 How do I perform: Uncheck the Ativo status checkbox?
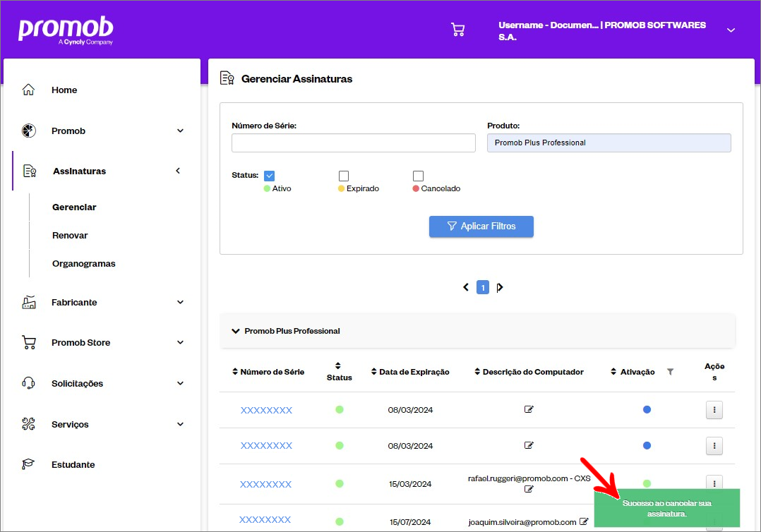270,176
